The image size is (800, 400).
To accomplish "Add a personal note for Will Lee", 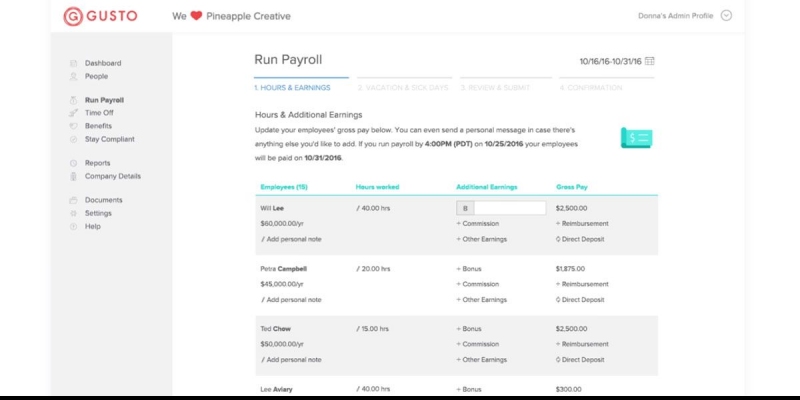I will tap(291, 239).
